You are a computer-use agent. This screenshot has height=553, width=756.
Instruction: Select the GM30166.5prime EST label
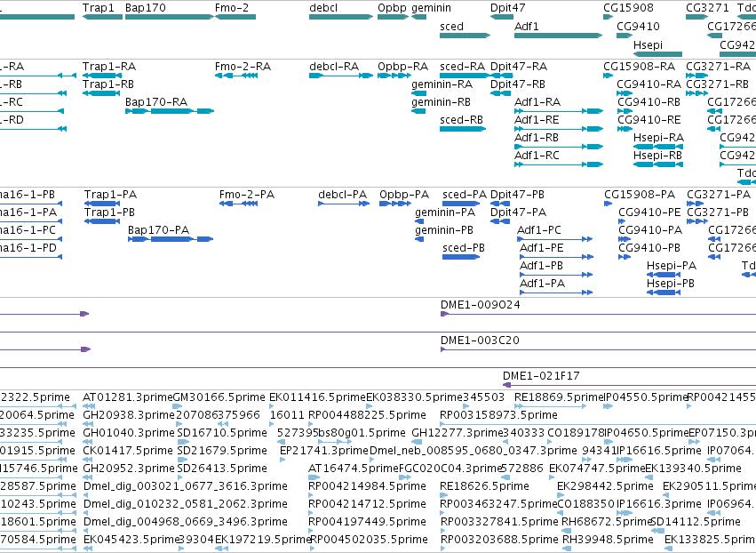tap(219, 397)
